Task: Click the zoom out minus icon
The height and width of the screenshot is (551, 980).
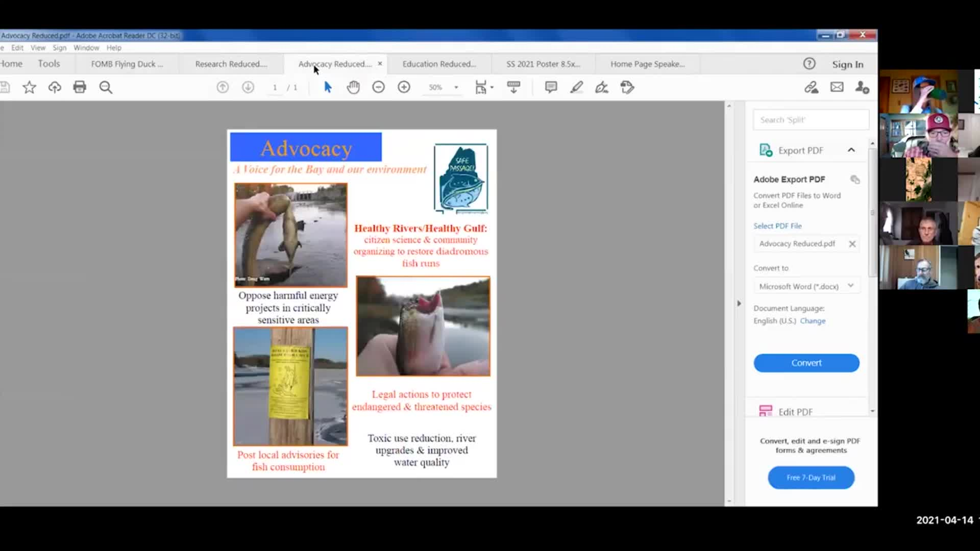Action: pos(378,87)
